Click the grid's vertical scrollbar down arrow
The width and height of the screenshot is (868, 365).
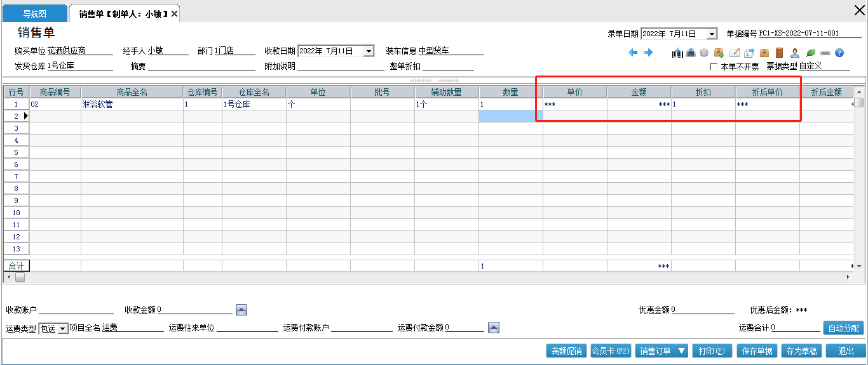(x=859, y=267)
